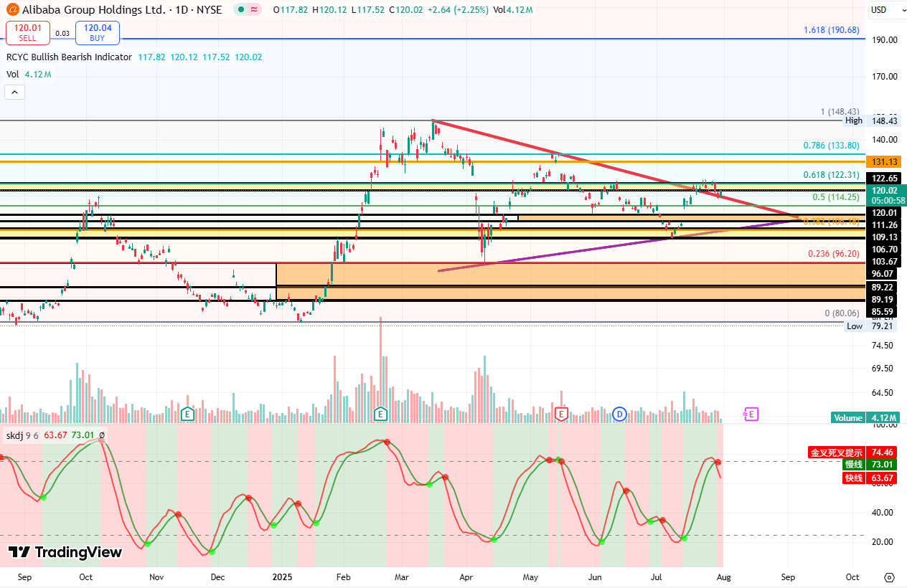
Task: Click the SELL 120.01 button
Action: pos(29,33)
